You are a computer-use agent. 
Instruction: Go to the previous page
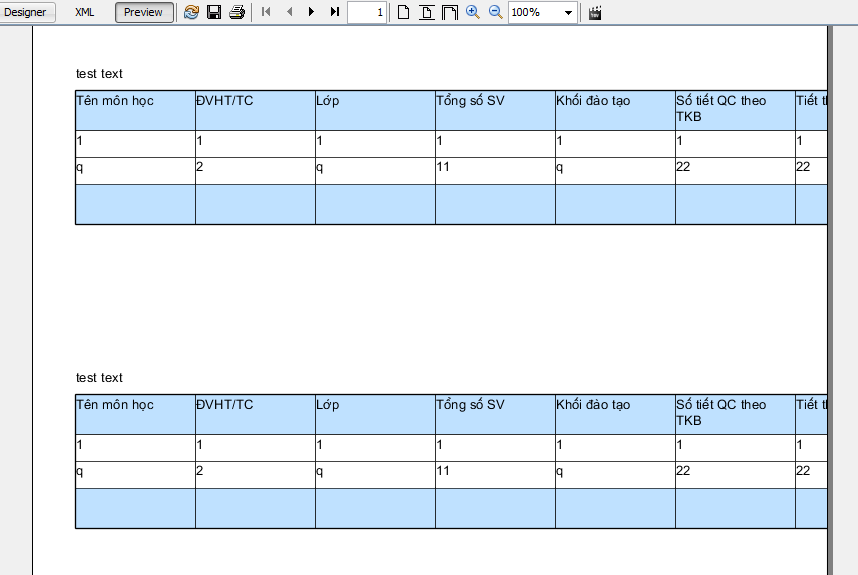[x=289, y=12]
